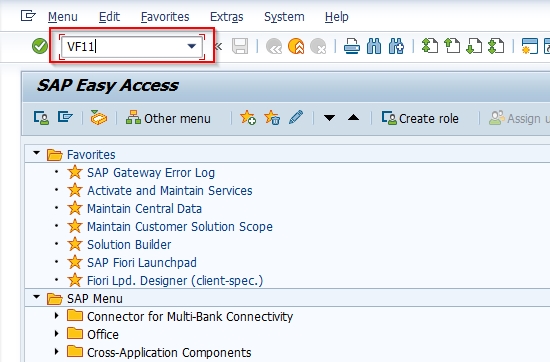Click the Previous Page icon
The height and width of the screenshot is (362, 550).
point(452,46)
